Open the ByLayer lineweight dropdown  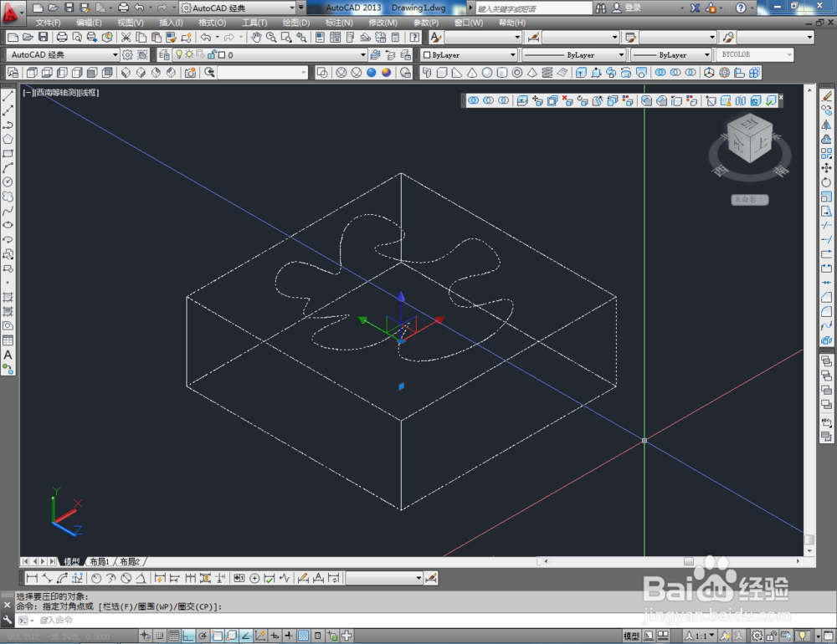[x=670, y=54]
